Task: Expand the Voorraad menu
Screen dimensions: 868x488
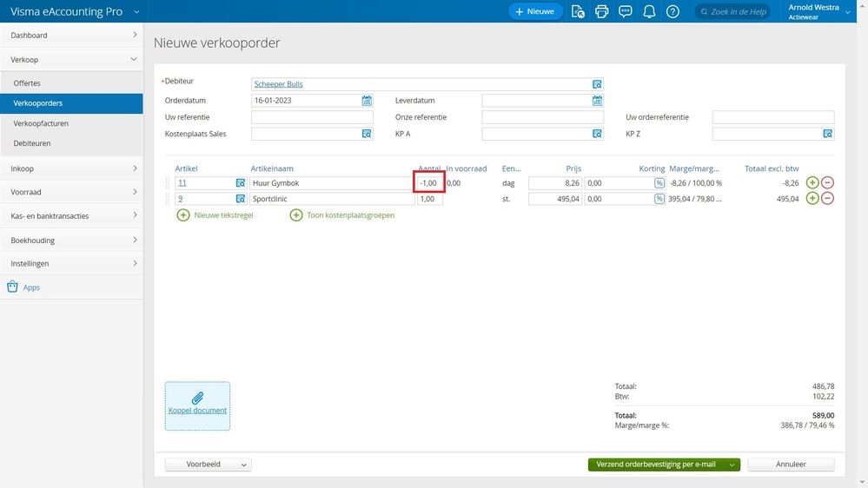Action: click(x=71, y=192)
